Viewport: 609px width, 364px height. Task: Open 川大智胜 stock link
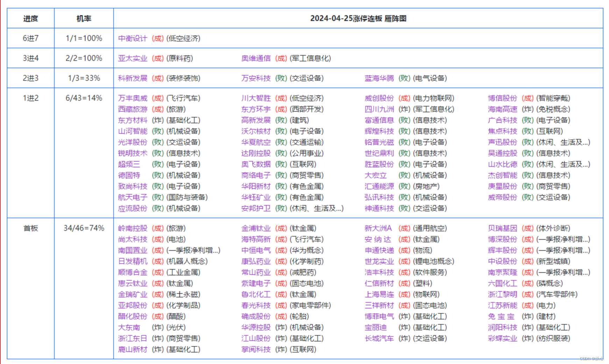tap(256, 98)
